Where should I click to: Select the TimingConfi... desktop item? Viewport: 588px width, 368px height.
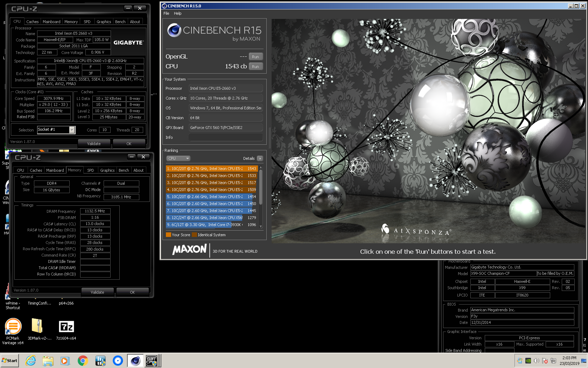click(39, 303)
